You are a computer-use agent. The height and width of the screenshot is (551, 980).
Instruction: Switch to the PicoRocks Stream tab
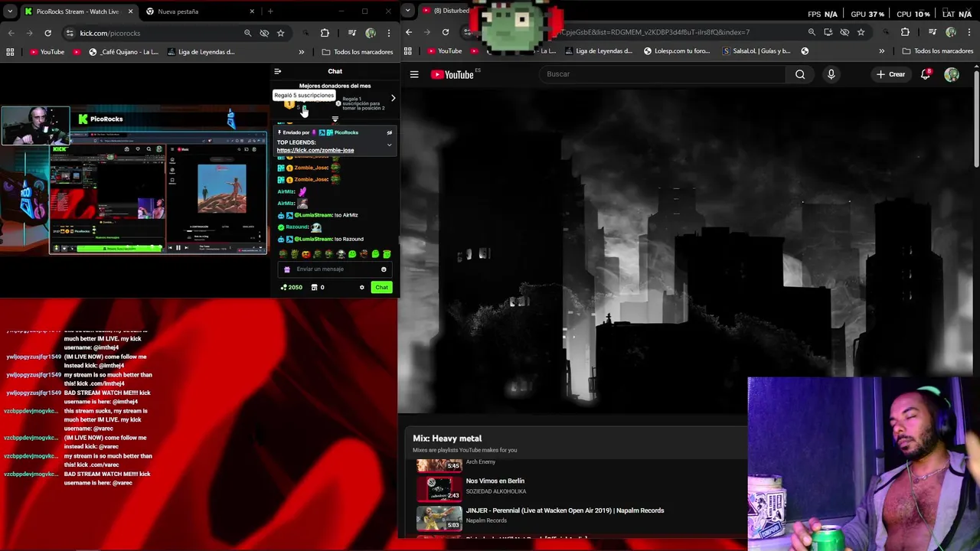[80, 11]
